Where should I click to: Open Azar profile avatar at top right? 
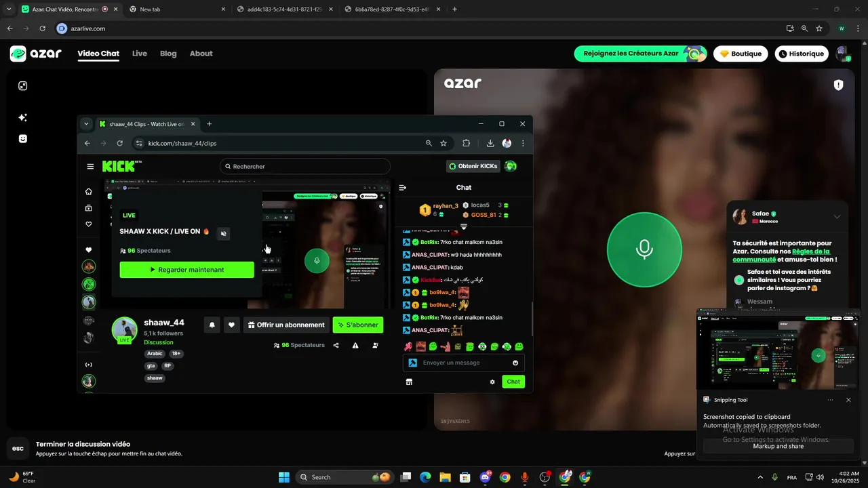click(x=842, y=54)
